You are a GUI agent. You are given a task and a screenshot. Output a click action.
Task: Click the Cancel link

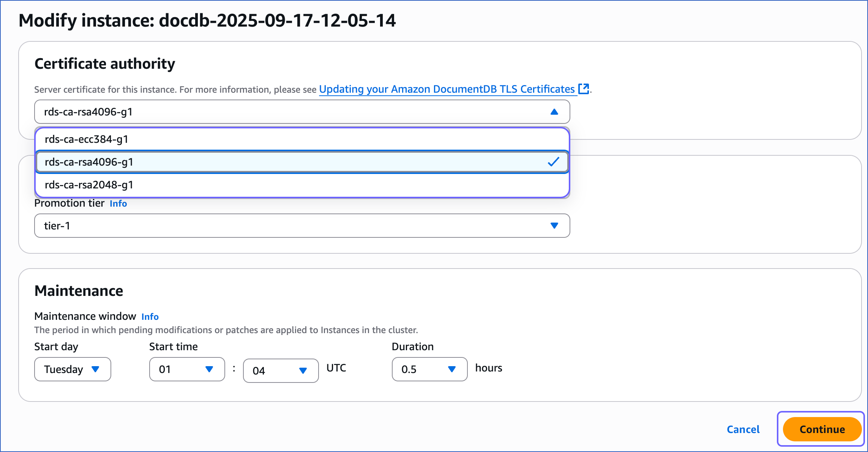(743, 429)
